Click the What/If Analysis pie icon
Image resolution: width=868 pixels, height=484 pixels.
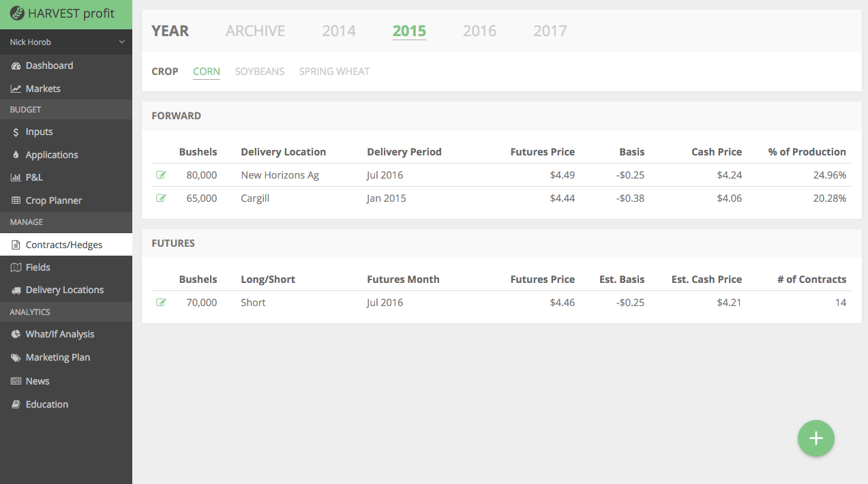tap(16, 335)
